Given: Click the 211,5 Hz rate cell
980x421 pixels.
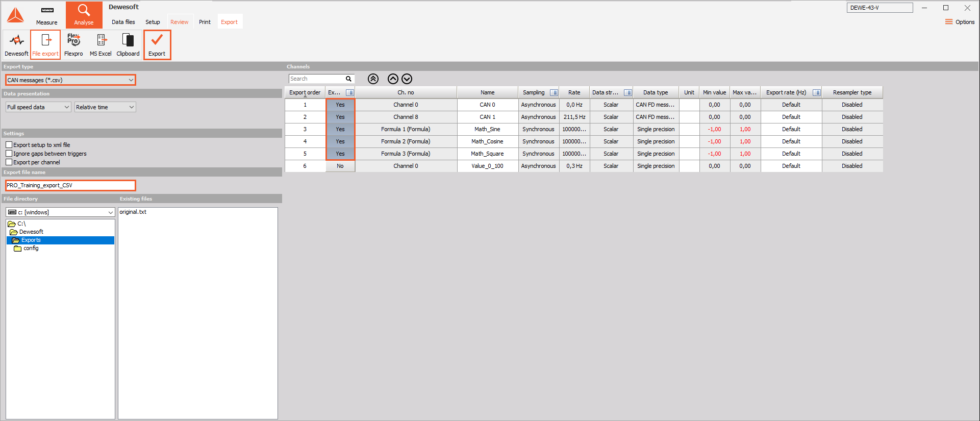Looking at the screenshot, I should coord(574,117).
